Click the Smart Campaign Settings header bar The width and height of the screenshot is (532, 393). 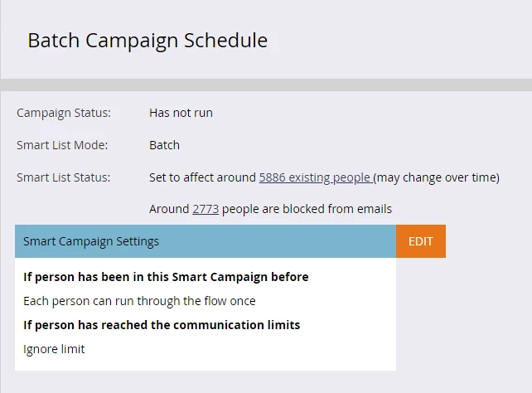205,241
